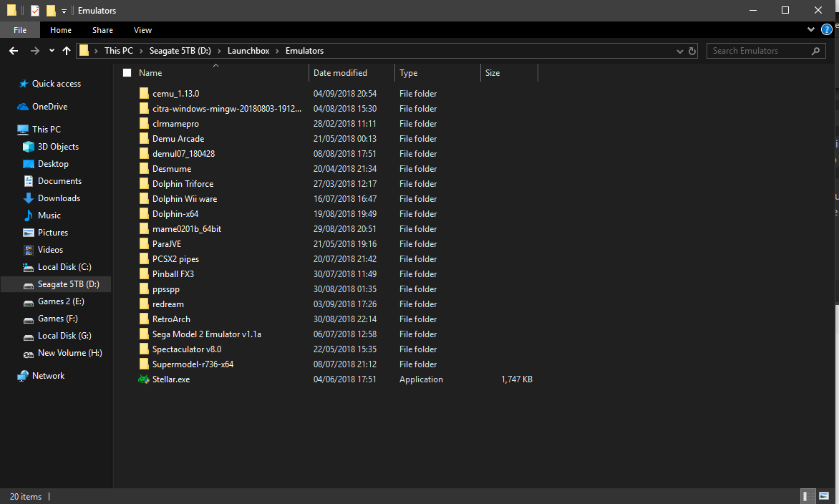Screen dimensions: 839x504
Task: Expand the address bar history dropdown
Action: 679,52
